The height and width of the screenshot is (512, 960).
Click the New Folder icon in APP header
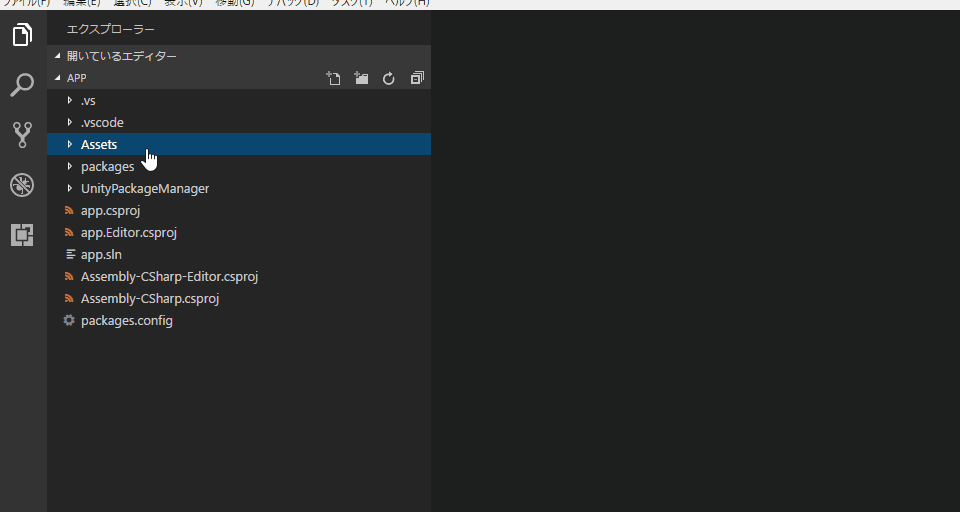361,78
